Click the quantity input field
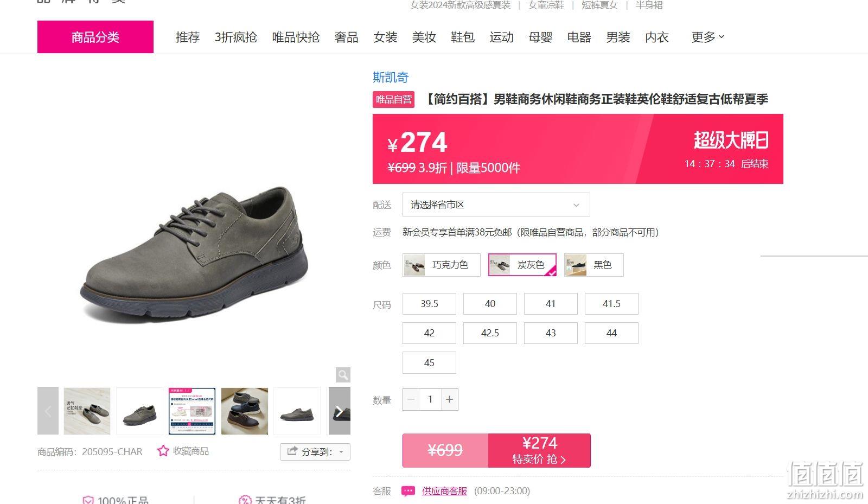The image size is (868, 504). point(430,399)
